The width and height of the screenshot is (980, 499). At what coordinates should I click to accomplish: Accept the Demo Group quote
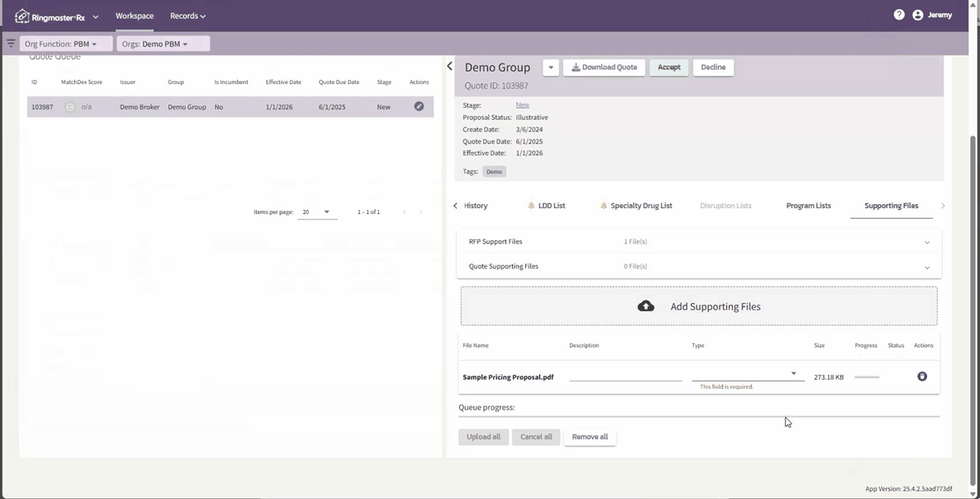click(x=668, y=67)
